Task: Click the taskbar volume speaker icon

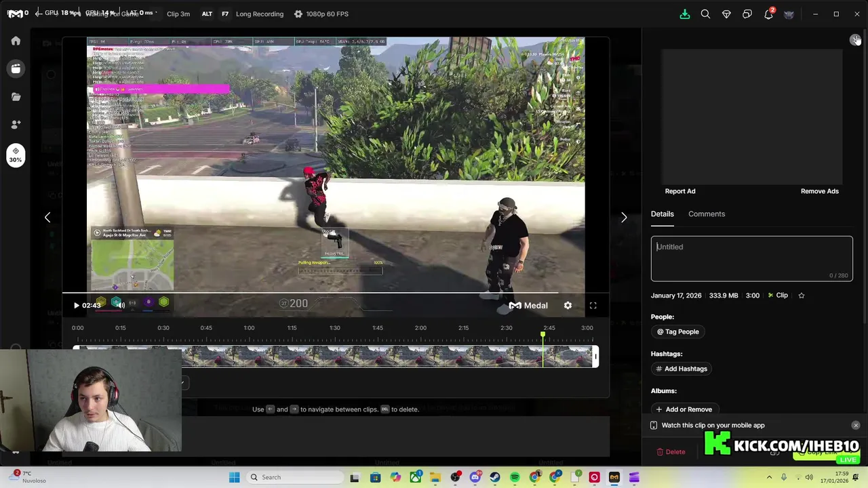Action: point(809,477)
